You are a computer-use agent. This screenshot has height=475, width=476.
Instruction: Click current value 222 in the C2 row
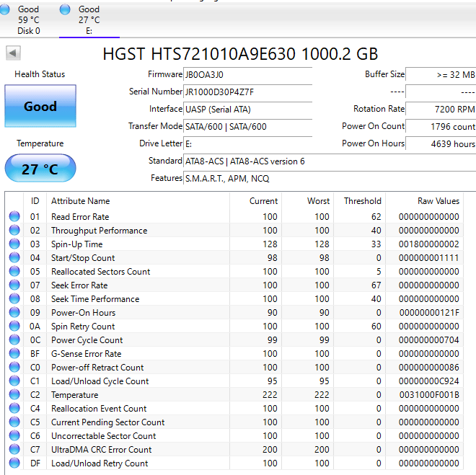[x=270, y=394]
